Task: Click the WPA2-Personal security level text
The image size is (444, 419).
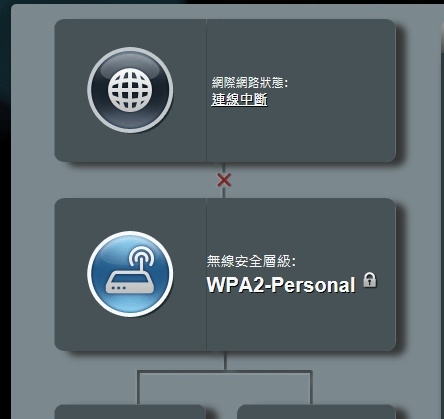Action: 281,285
